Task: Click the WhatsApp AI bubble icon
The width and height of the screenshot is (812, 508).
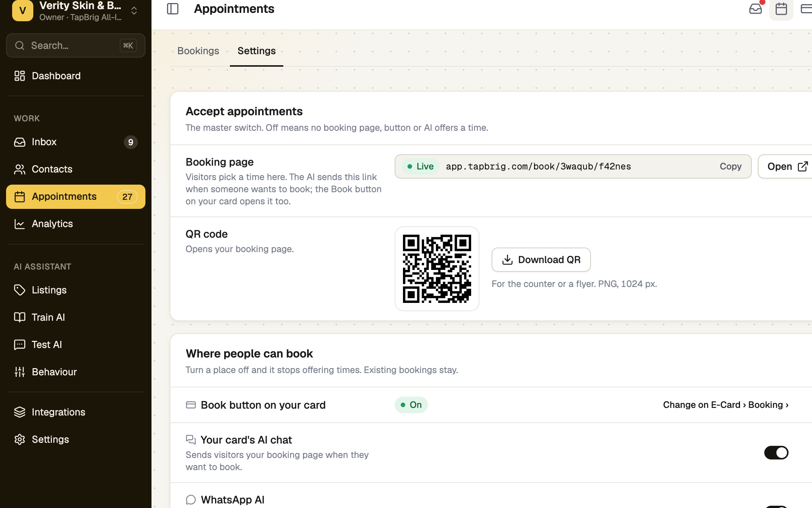Action: pyautogui.click(x=191, y=500)
